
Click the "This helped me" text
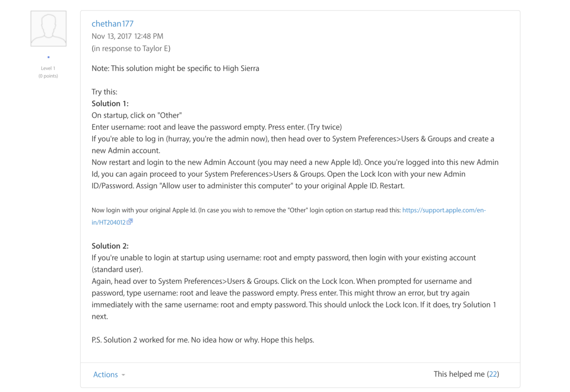coord(459,374)
